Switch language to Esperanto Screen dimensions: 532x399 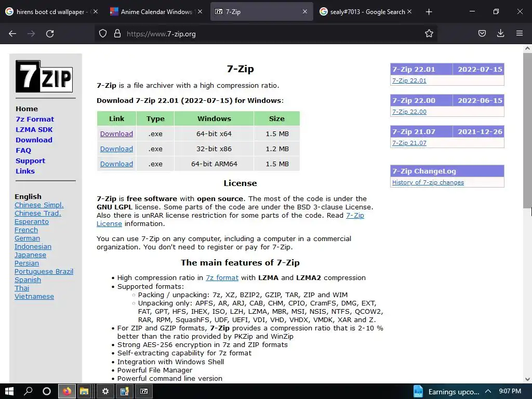32,221
